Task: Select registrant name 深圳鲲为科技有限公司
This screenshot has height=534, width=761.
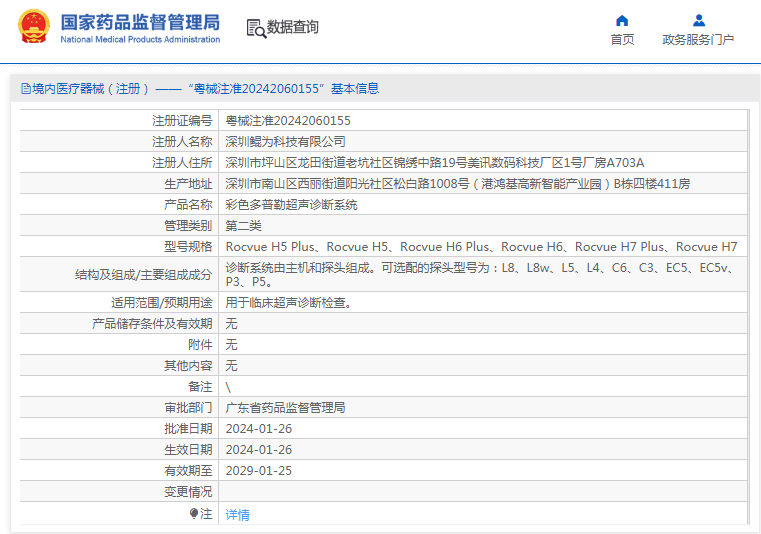Action: tap(285, 142)
